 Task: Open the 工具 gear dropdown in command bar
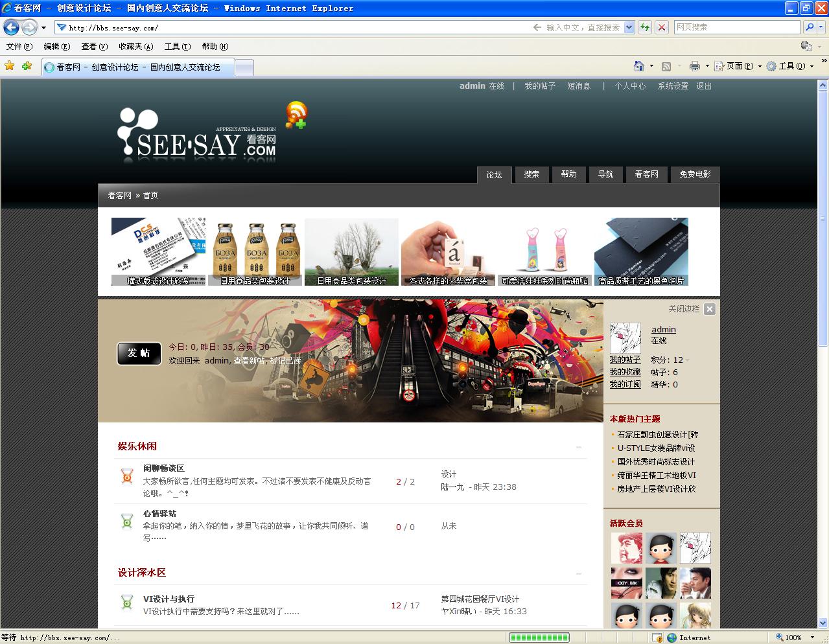point(789,66)
